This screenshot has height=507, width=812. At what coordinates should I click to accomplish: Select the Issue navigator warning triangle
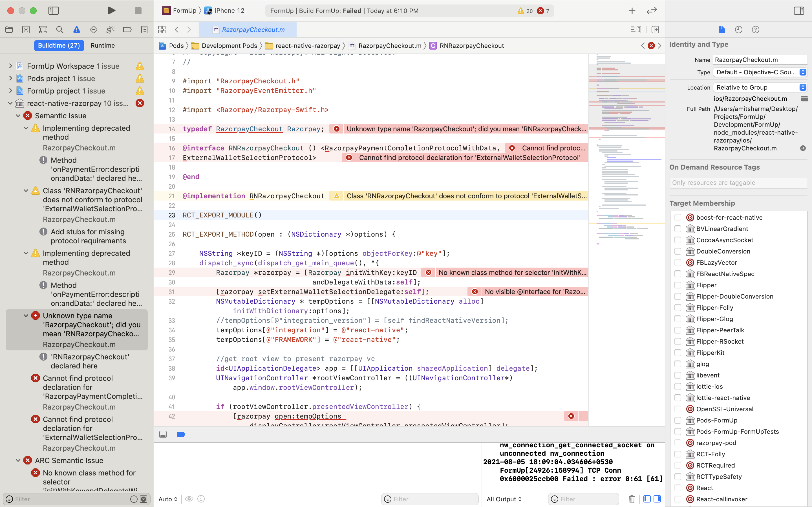tap(76, 30)
